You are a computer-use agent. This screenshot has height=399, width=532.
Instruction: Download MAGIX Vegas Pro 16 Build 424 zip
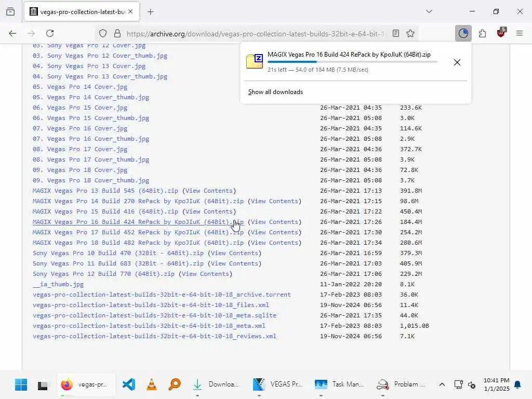[x=138, y=222]
